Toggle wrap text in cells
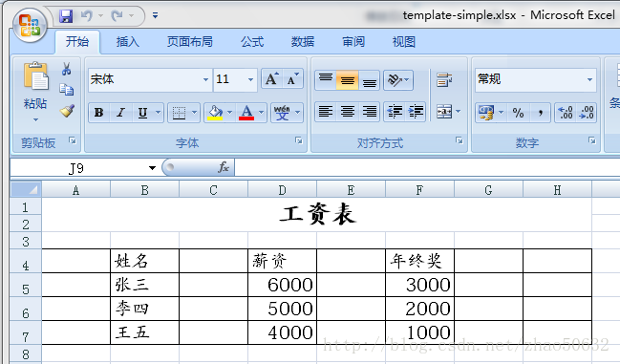The width and height of the screenshot is (620, 364). pos(444,80)
